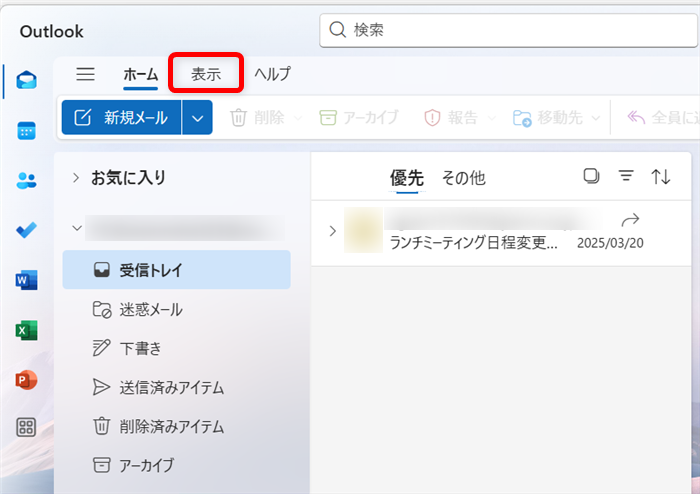Click the アーカイブ toolbar button
Screen dimensions: 700x494
click(359, 118)
